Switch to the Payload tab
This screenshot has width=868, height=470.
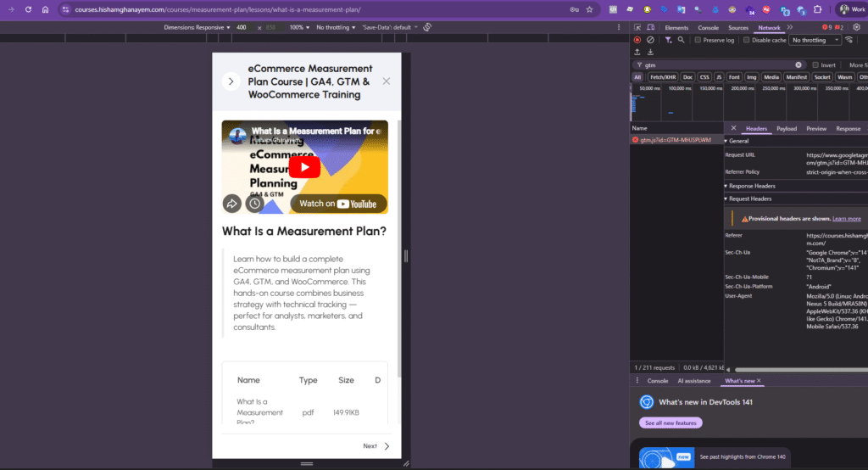786,128
